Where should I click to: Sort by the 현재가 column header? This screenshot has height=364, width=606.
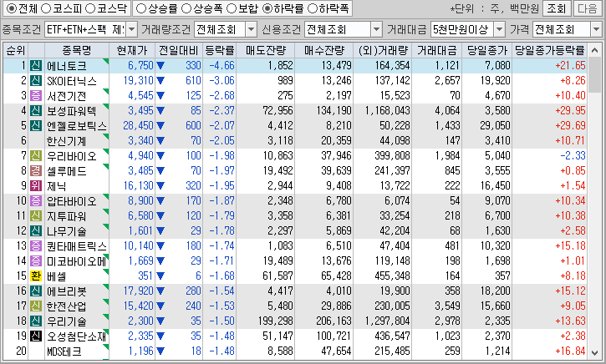[132, 50]
